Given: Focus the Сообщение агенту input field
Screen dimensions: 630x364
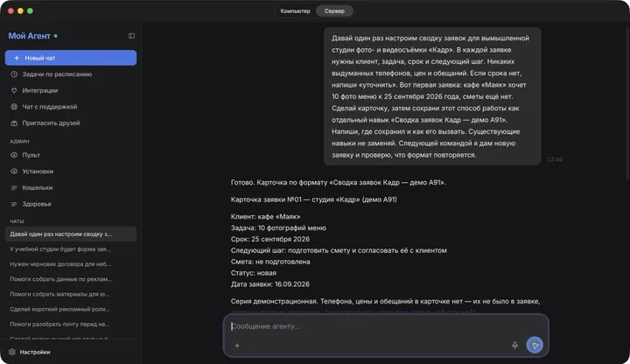Looking at the screenshot, I should tap(386, 326).
